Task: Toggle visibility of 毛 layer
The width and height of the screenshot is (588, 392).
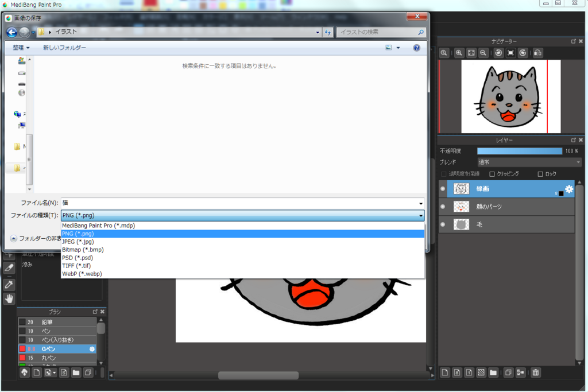Action: click(443, 224)
